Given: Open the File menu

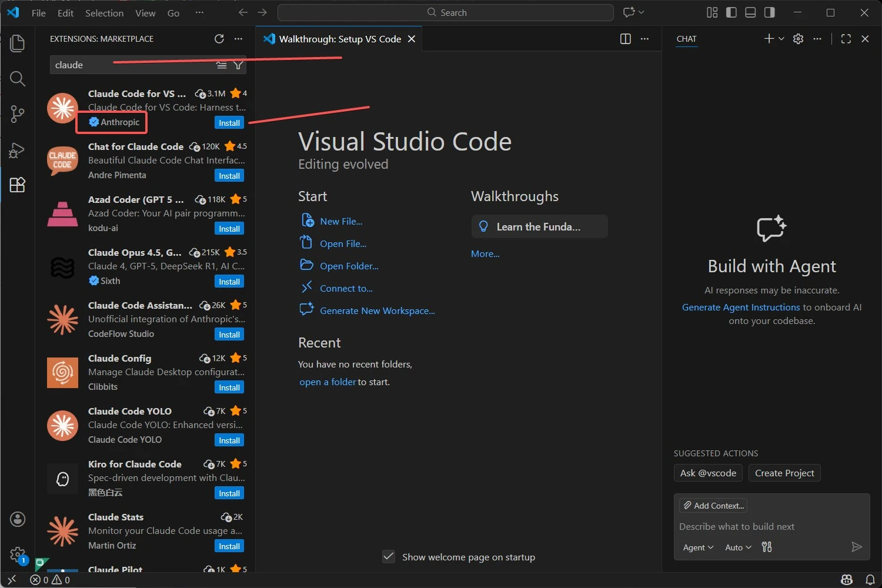Looking at the screenshot, I should [x=39, y=13].
